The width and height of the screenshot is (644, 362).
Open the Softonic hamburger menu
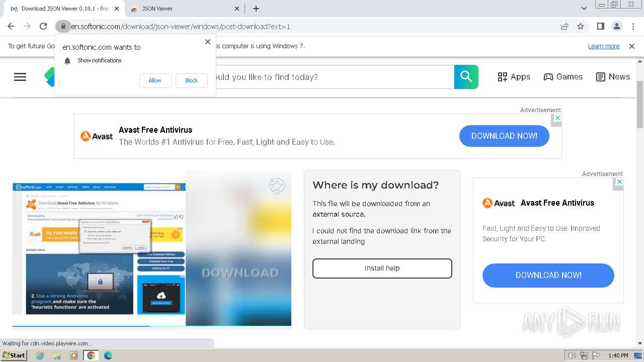pos(20,77)
